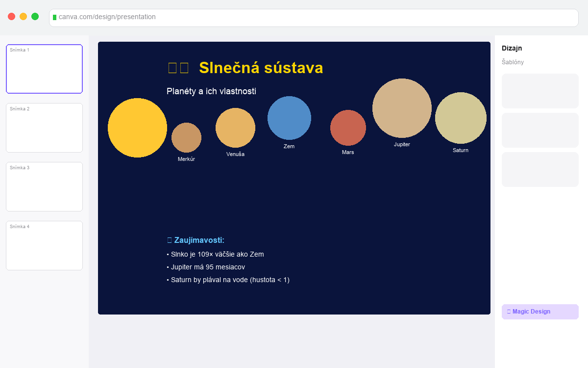Open Magic Design in the side panel
Image resolution: width=588 pixels, height=368 pixels.
[x=539, y=312]
